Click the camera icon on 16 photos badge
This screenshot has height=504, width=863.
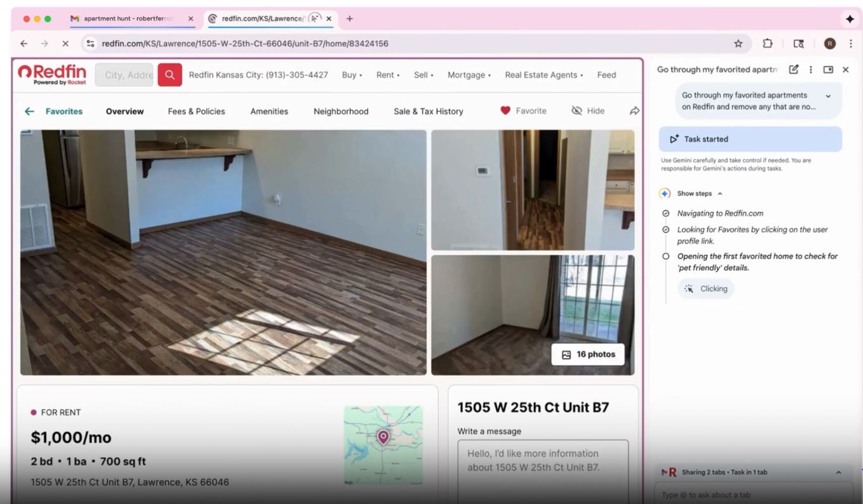tap(566, 354)
